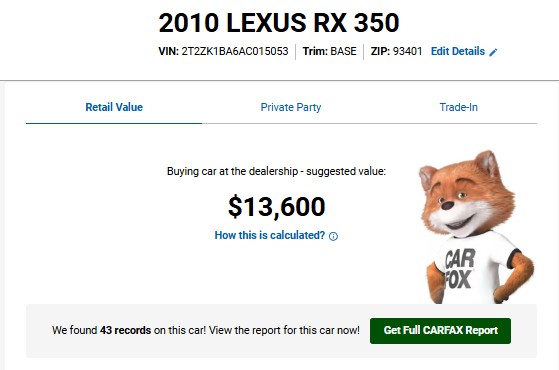Viewport: 559px width, 370px height.
Task: Open the 'How this is calculated?' link
Action: click(x=270, y=235)
